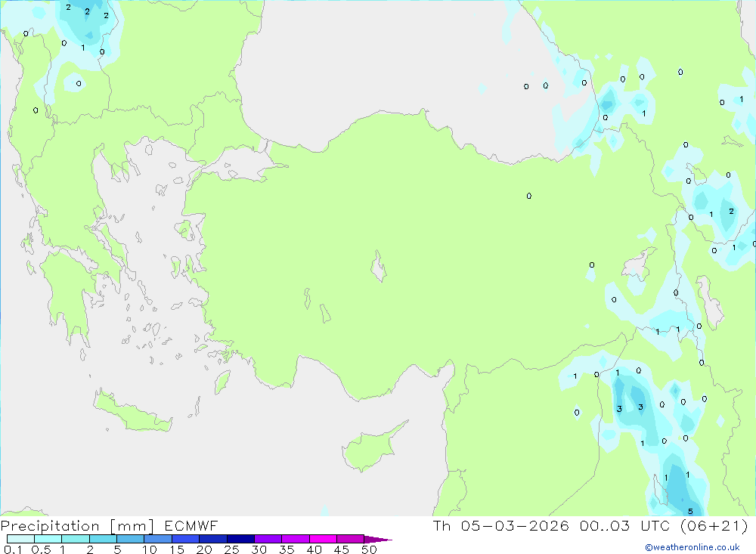Select the 45–50 mm legend color swatch
The height and width of the screenshot is (554, 756).
tap(350, 539)
